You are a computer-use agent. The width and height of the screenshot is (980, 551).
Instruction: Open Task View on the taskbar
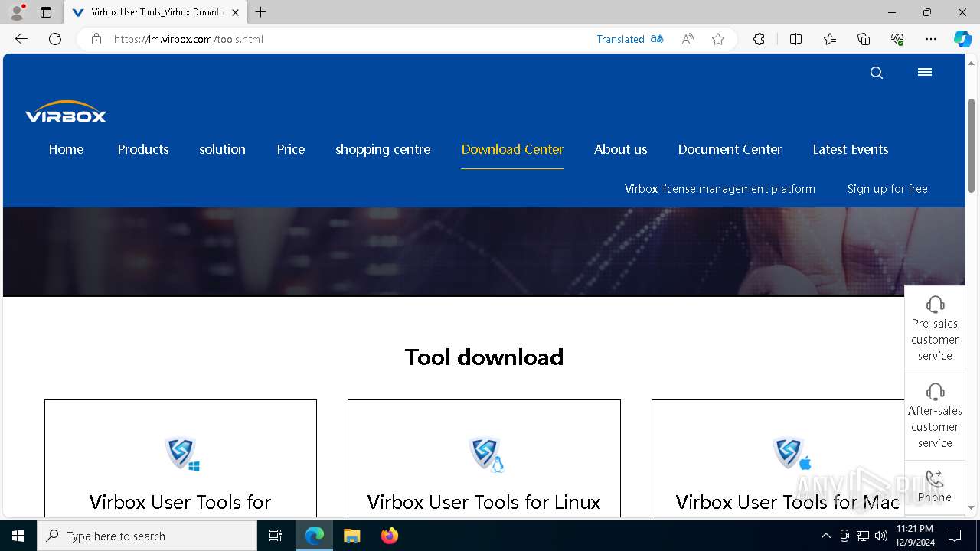[x=276, y=536]
